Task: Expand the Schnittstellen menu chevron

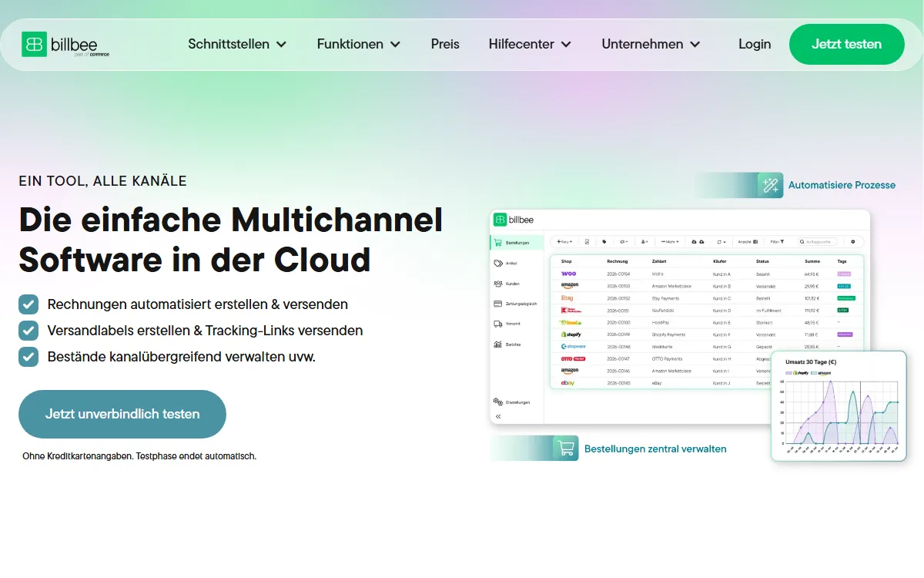Action: click(281, 45)
